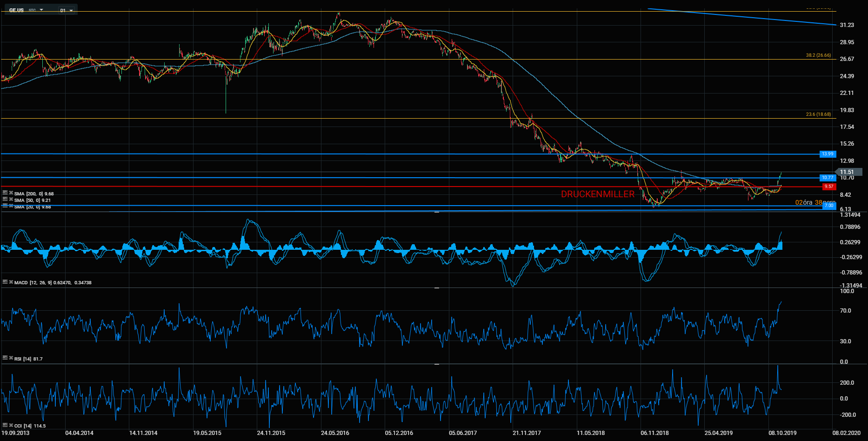Open CCI indicator settings icon
868x441 pixels.
tap(5, 425)
